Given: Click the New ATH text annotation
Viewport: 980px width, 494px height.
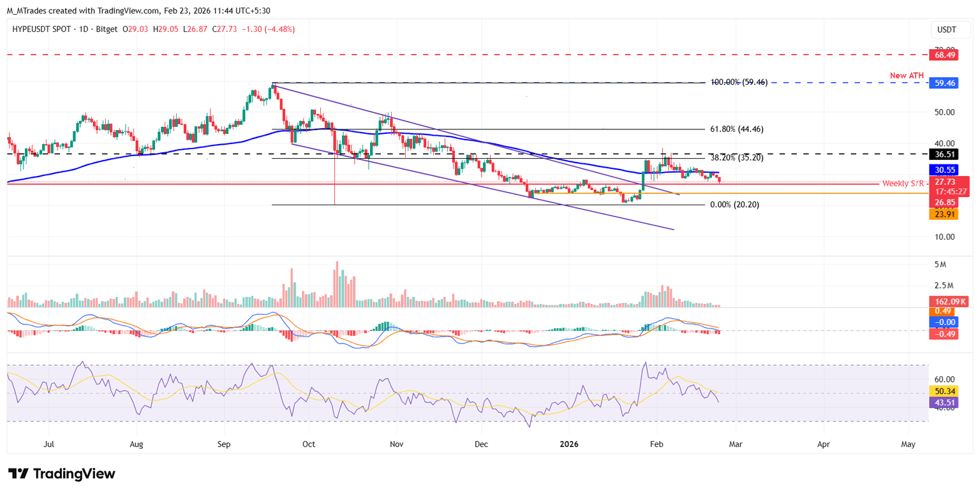Looking at the screenshot, I should point(907,76).
